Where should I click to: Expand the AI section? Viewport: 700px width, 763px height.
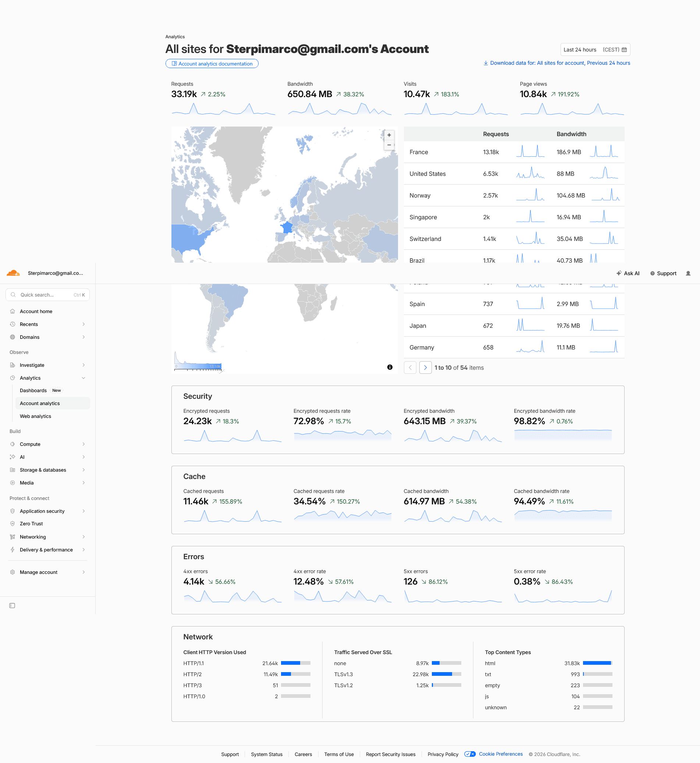click(48, 457)
